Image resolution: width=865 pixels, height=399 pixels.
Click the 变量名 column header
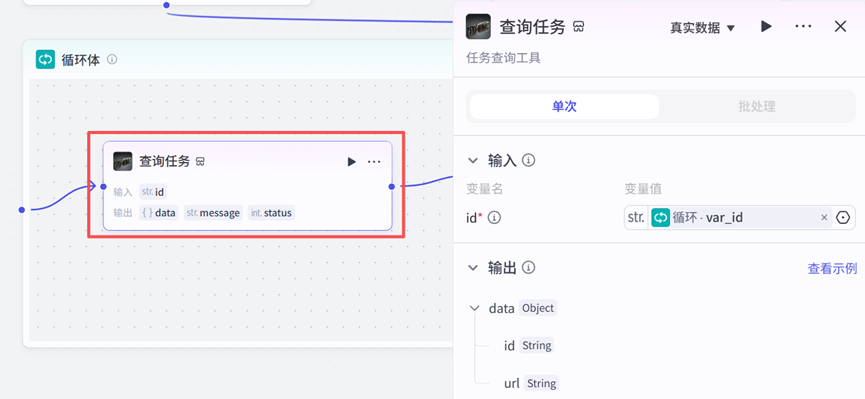[x=484, y=189]
